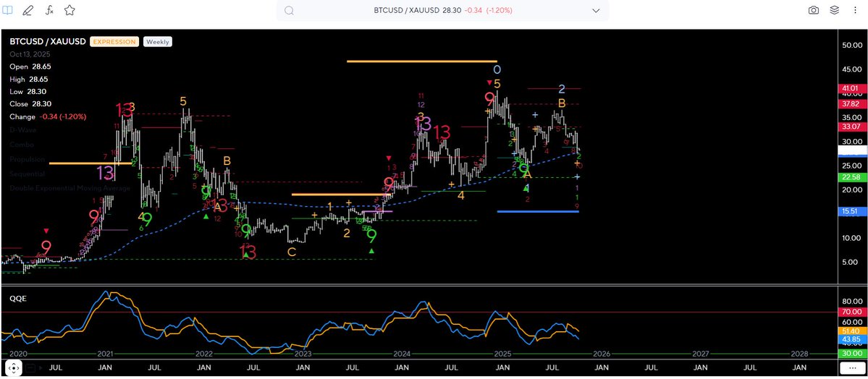Change the Weekly timeframe badge
Viewport: 868px width, 379px height.
(x=158, y=41)
